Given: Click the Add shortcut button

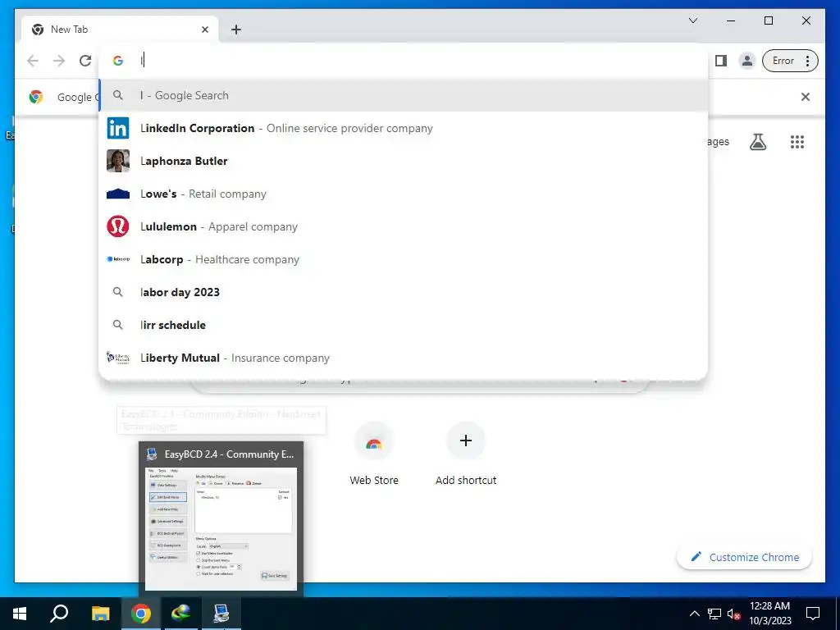Looking at the screenshot, I should (466, 454).
